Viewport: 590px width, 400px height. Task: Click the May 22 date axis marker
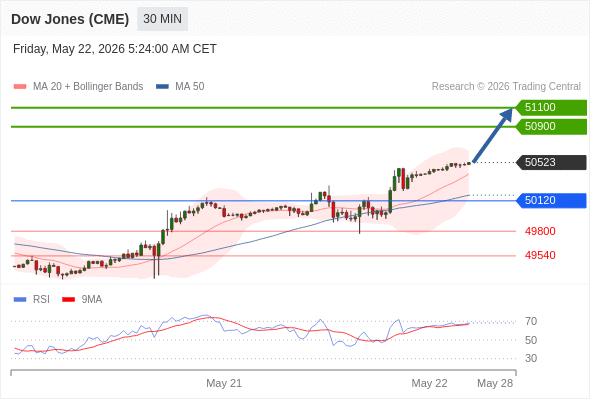pos(429,383)
